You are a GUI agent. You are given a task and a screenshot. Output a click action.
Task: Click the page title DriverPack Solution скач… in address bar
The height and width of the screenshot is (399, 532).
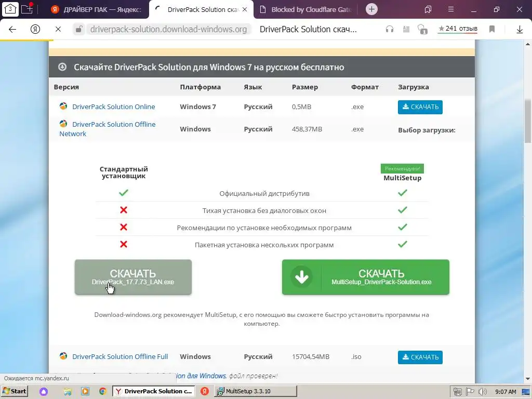(308, 29)
